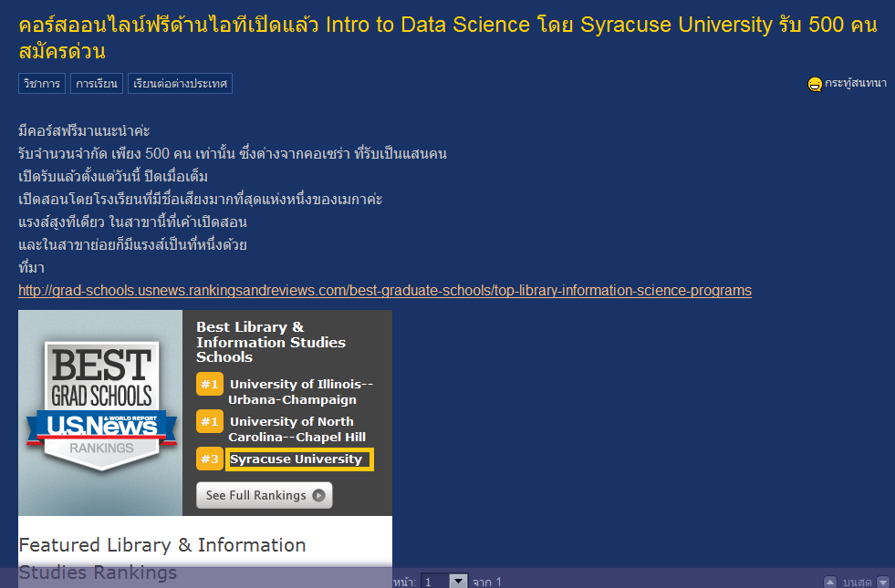
Task: Click the #1 rank badge beside University of Illinois
Action: coord(210,384)
